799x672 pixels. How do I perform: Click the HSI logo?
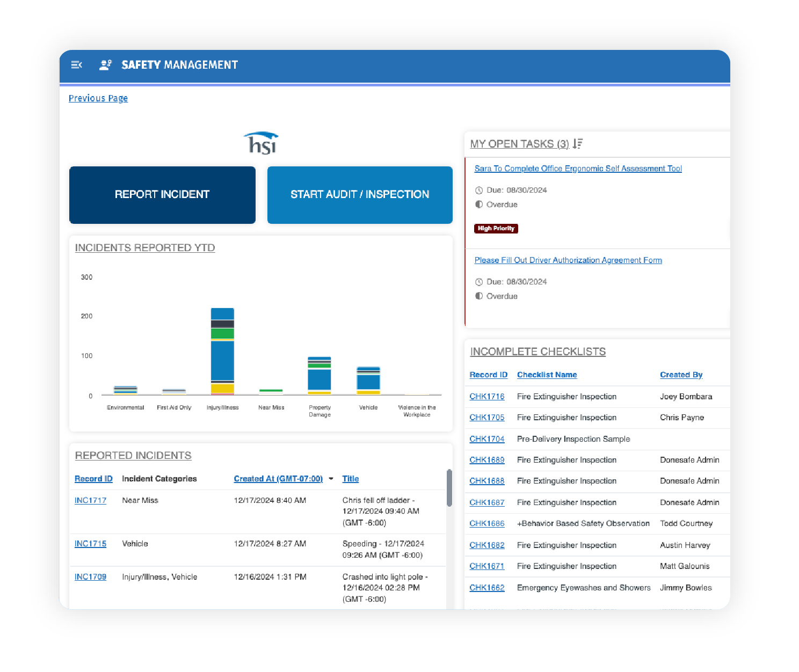click(262, 143)
